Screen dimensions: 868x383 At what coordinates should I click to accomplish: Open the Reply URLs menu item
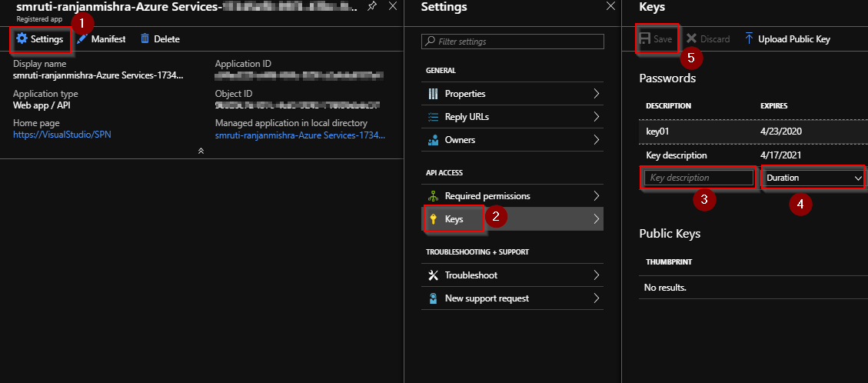513,117
